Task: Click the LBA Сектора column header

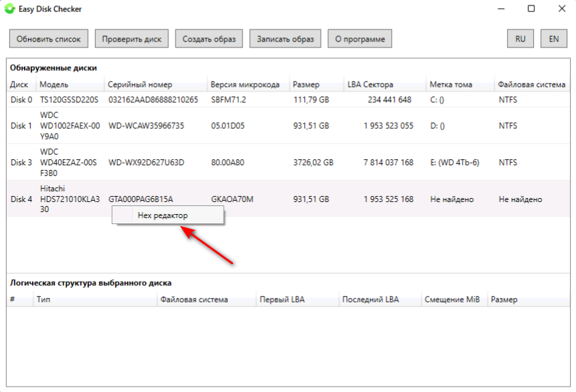Action: 370,85
